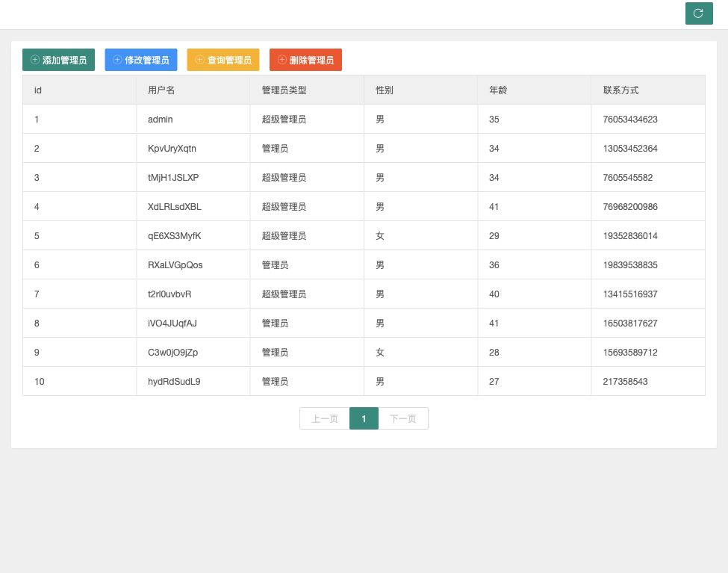The width and height of the screenshot is (728, 573).
Task: Click the 管理员类型 column header
Action: point(307,90)
